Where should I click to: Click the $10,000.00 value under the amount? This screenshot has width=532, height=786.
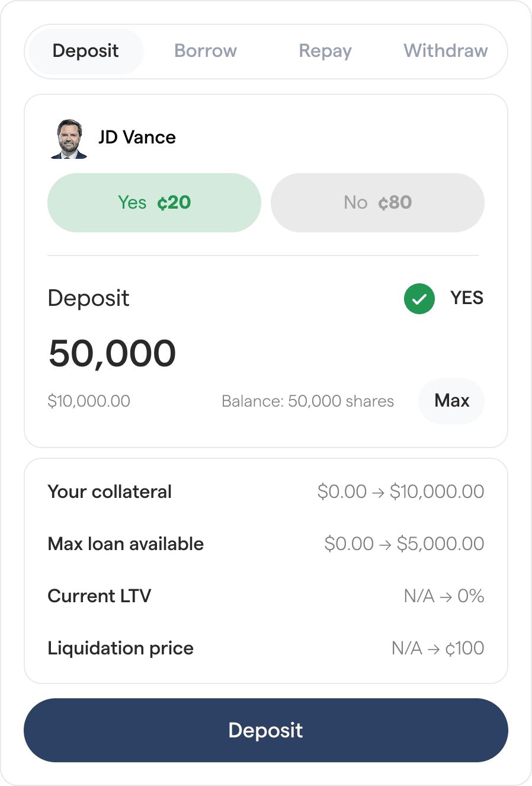tap(89, 401)
